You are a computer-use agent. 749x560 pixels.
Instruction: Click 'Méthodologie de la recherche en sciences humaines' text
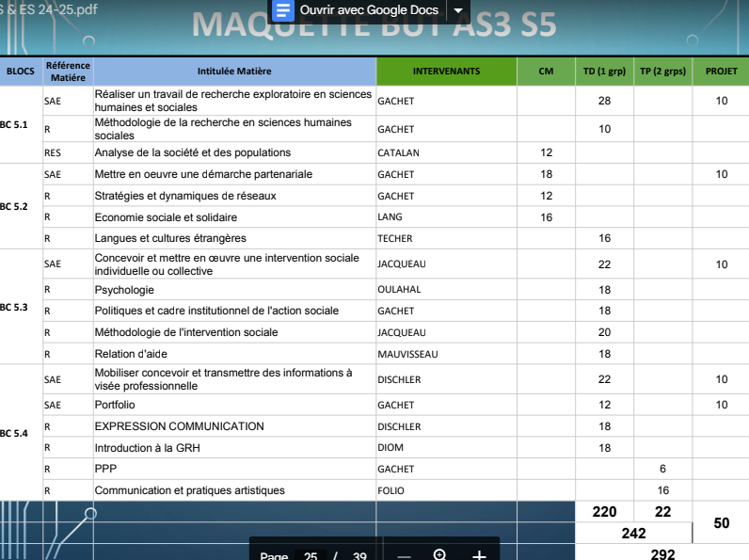coord(223,129)
